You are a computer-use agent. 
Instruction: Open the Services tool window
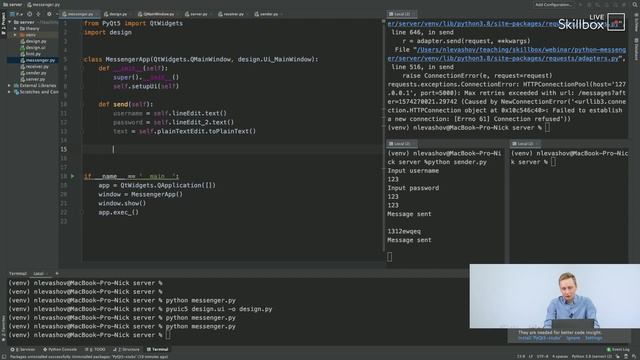tap(23, 349)
